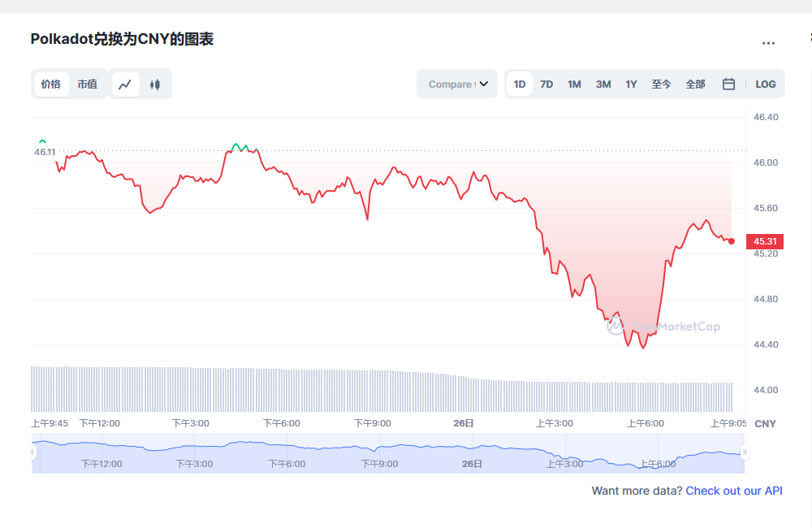
Task: Toggle LOG scale on the chart
Action: pyautogui.click(x=766, y=84)
